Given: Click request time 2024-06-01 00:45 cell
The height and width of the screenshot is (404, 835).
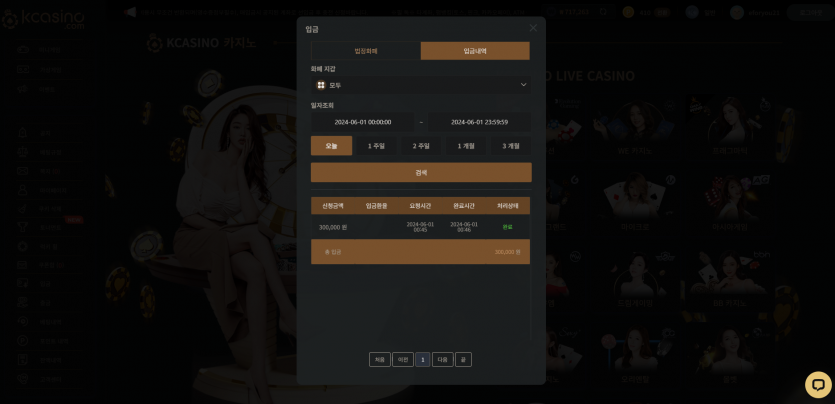Looking at the screenshot, I should pyautogui.click(x=420, y=227).
